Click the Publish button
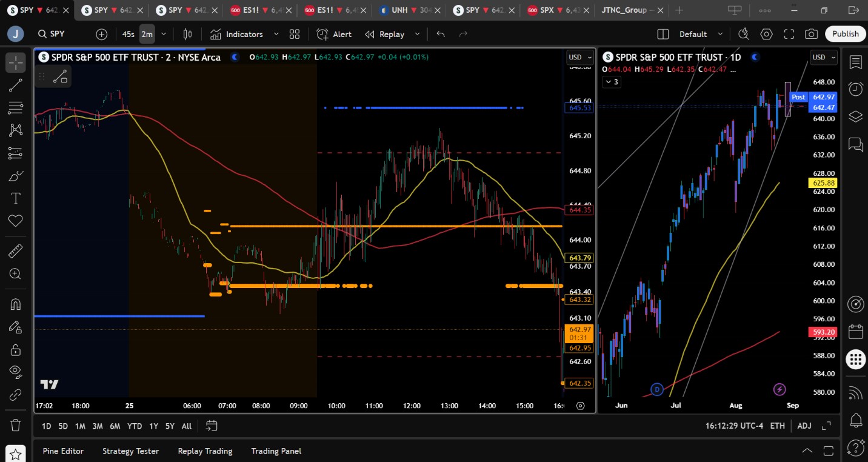Viewport: 868px width, 462px height. pyautogui.click(x=845, y=34)
